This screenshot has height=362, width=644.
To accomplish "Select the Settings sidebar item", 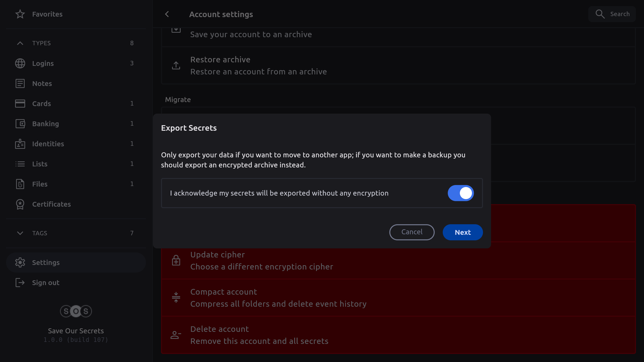I will coord(46,262).
